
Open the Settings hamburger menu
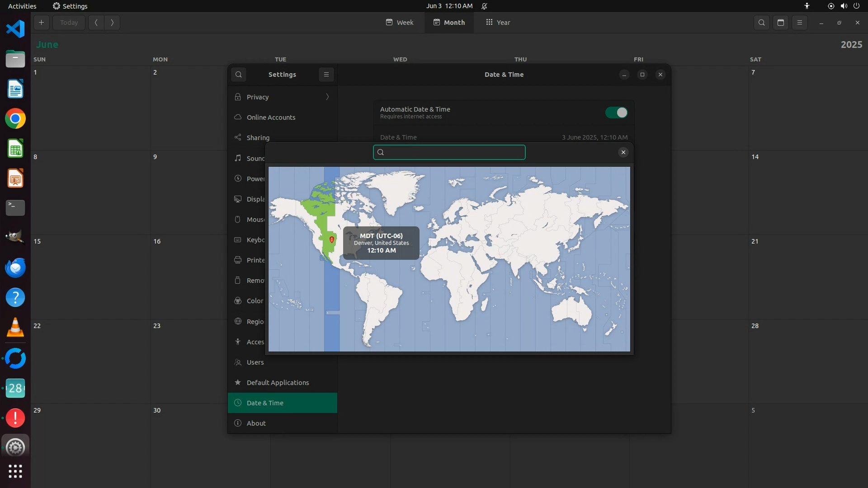pos(326,75)
